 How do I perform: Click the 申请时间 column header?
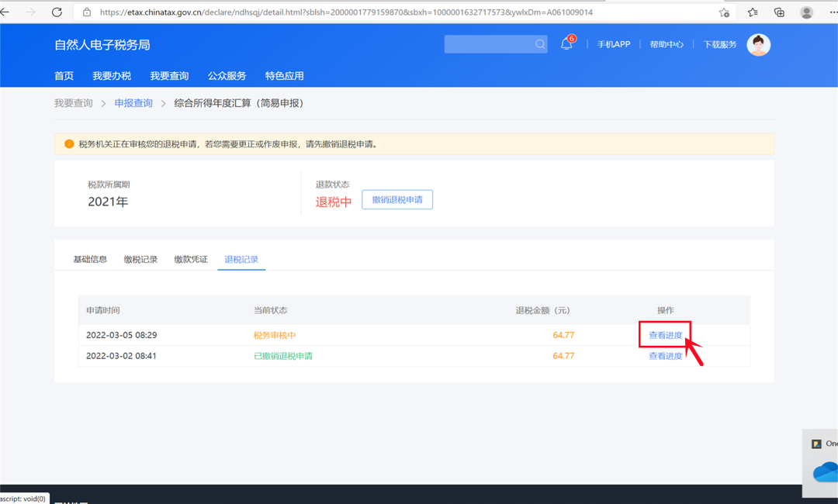point(103,310)
